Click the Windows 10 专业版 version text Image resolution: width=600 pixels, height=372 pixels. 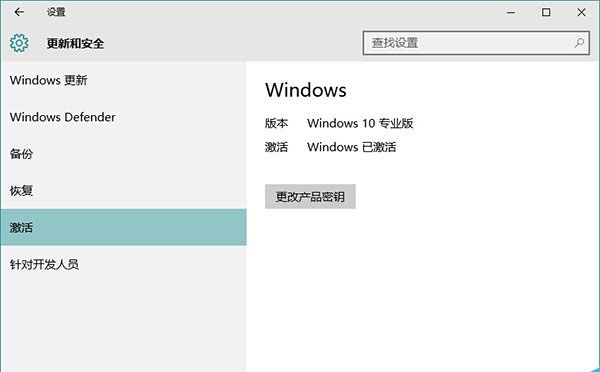[360, 123]
